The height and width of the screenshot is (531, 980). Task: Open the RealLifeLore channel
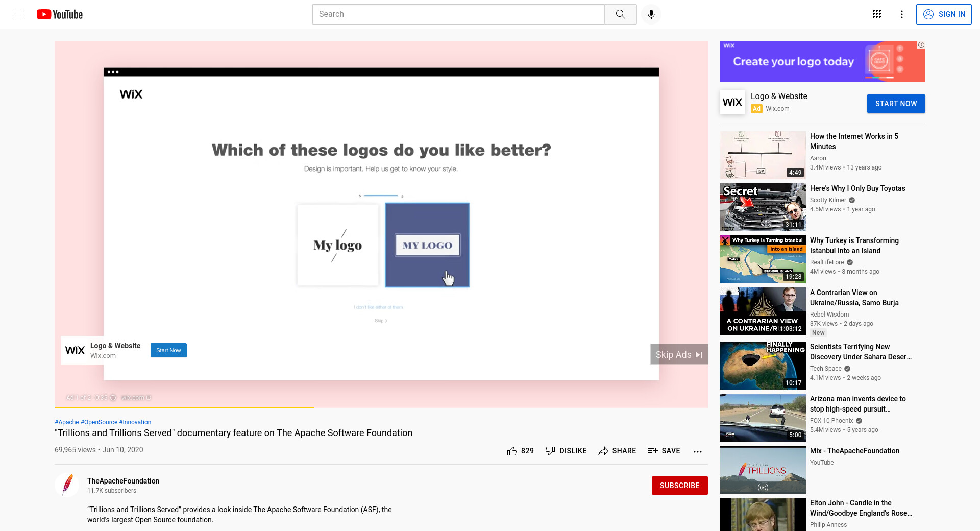[827, 262]
